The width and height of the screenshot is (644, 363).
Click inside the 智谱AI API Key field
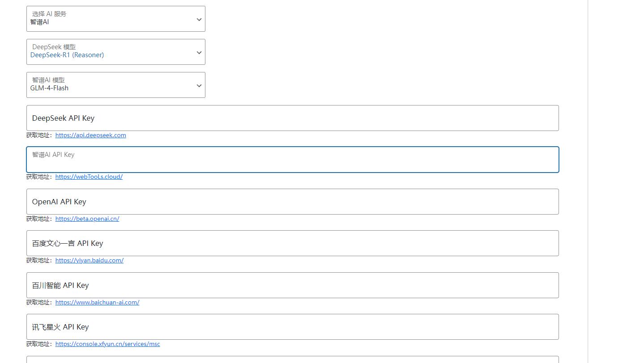(x=293, y=160)
